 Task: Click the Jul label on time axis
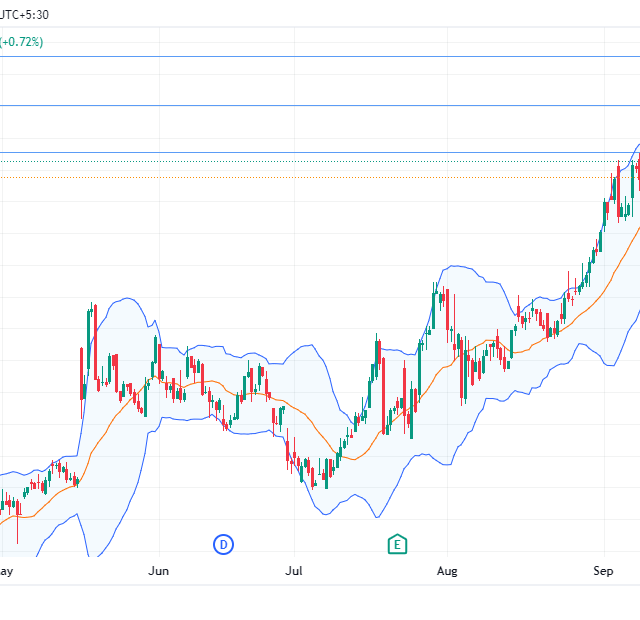293,571
